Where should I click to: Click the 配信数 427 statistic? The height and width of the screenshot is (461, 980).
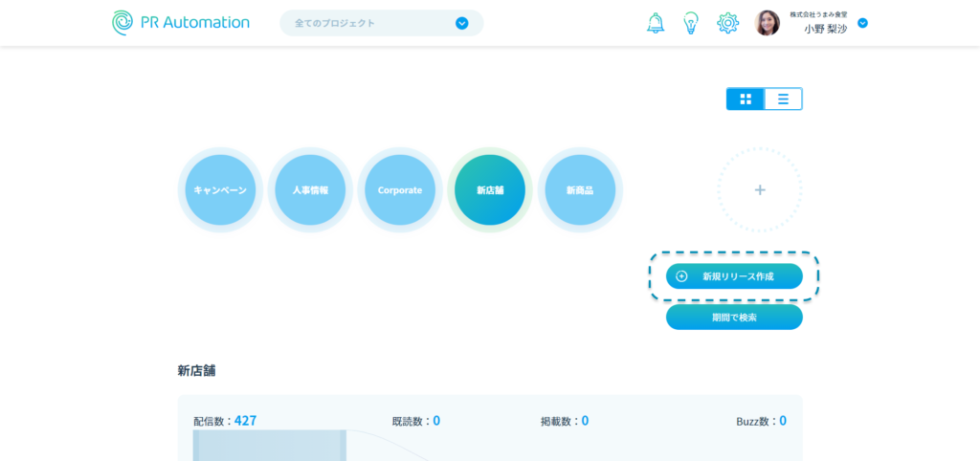[225, 421]
